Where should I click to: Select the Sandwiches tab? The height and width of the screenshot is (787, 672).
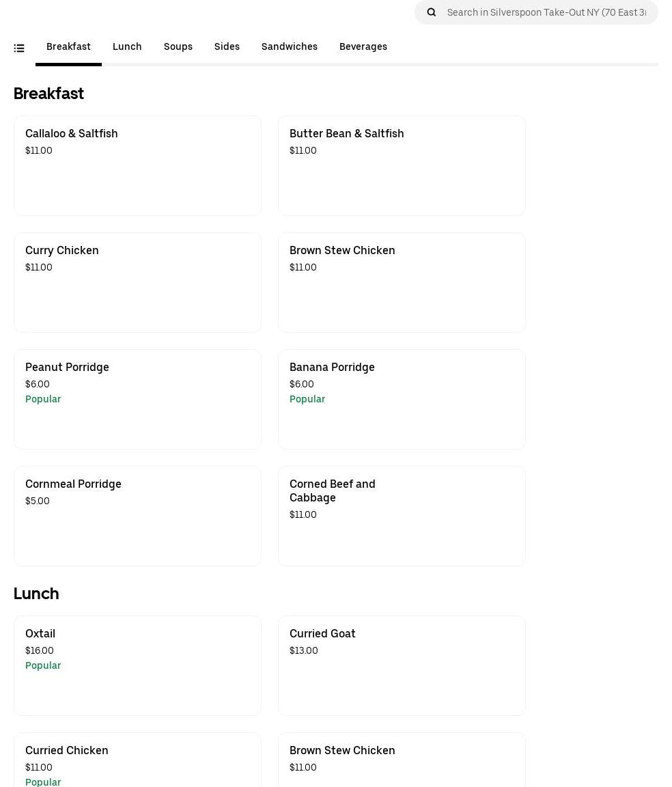tap(289, 46)
